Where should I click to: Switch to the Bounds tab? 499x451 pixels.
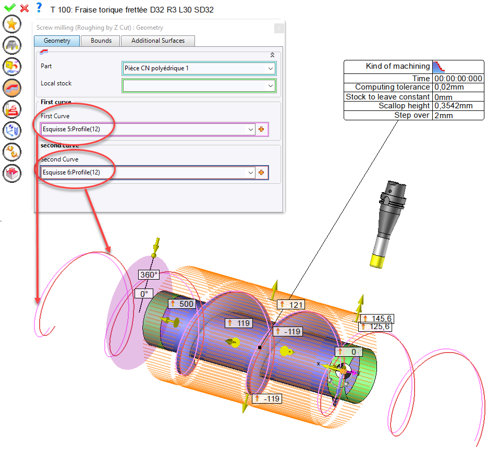[101, 41]
